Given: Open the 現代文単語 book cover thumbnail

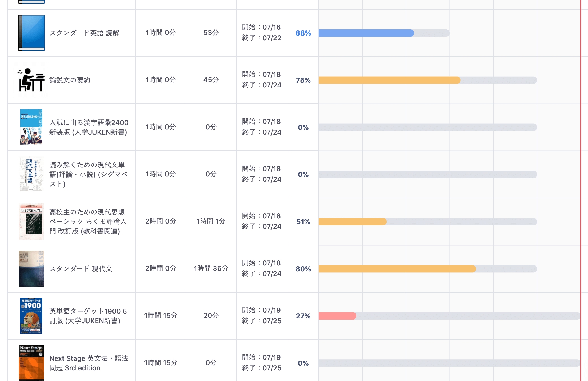Looking at the screenshot, I should click(31, 174).
